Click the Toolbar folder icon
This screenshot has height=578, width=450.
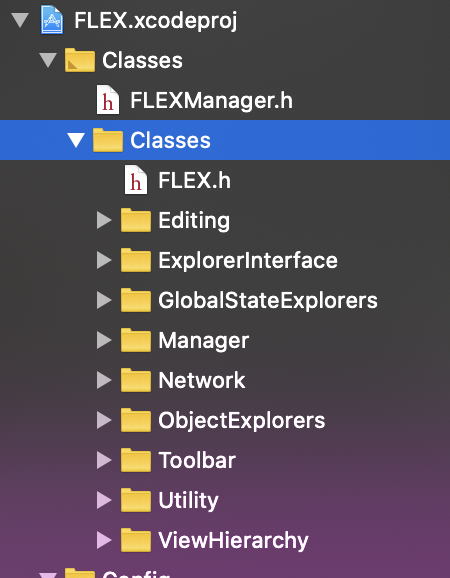tap(136, 460)
